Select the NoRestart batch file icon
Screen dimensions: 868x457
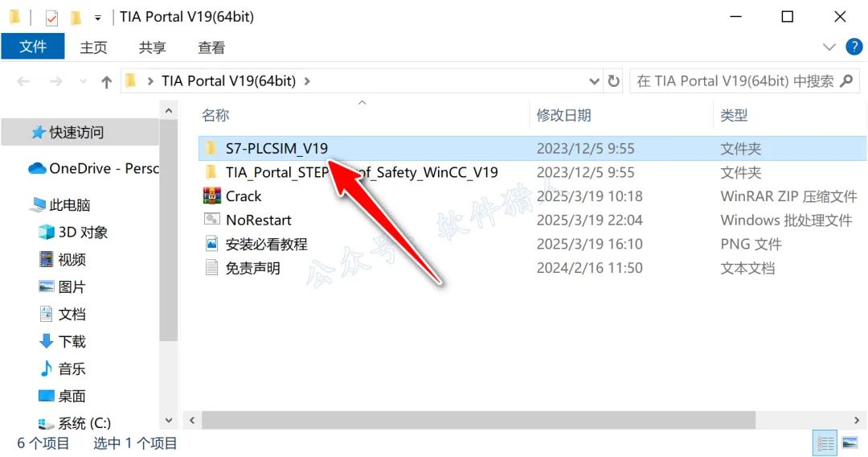[x=211, y=220]
